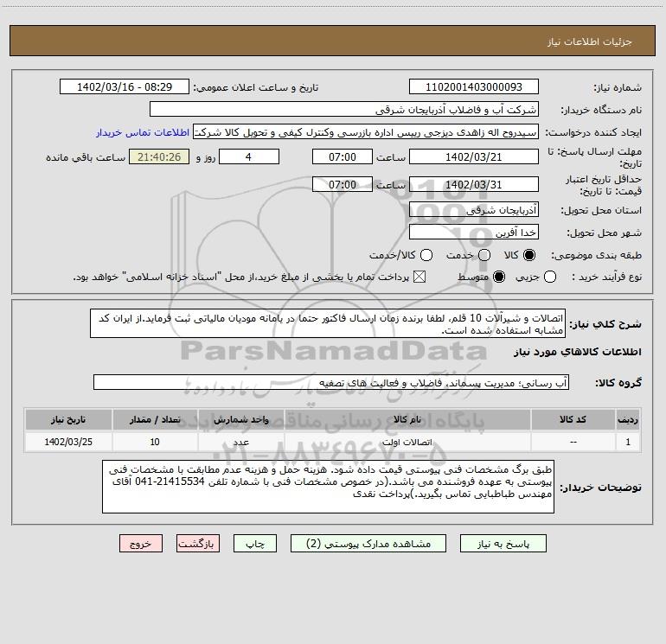
Task: Click the request creator سیدروح اله زاهدی field
Action: coord(366,131)
